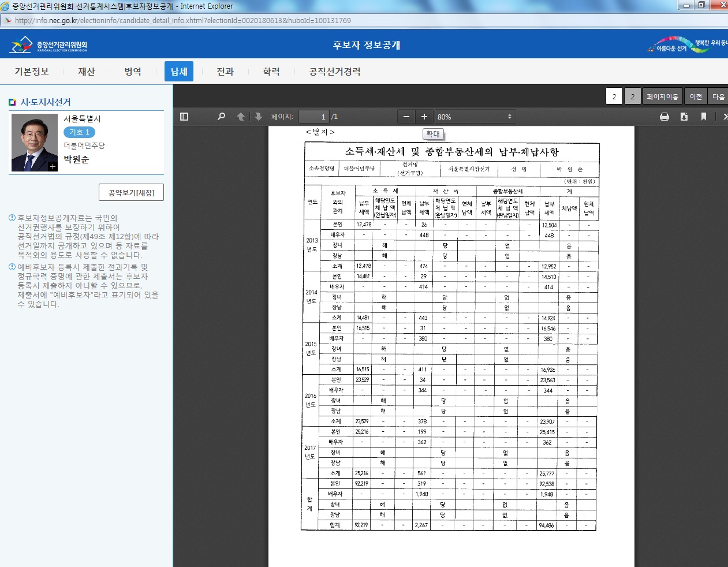Screen dimensions: 728x567
Task: Go to the previous PDF page arrow
Action: pyautogui.click(x=241, y=117)
